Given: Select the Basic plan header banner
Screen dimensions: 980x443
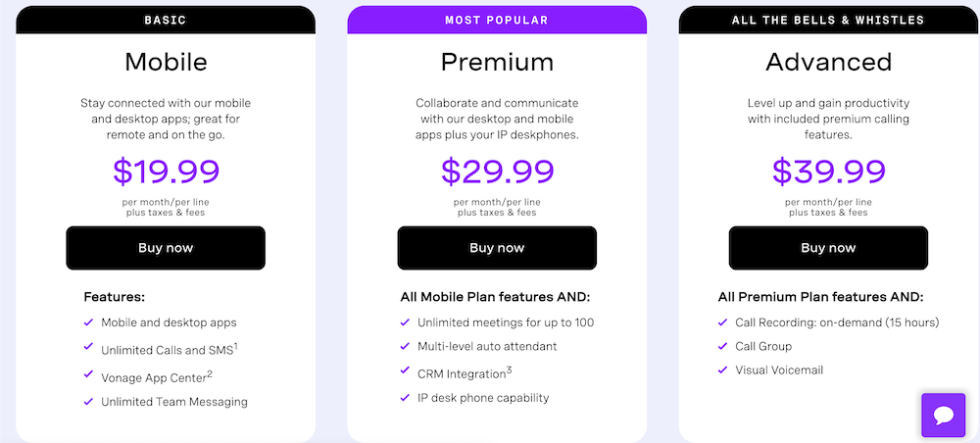Looking at the screenshot, I should click(166, 20).
